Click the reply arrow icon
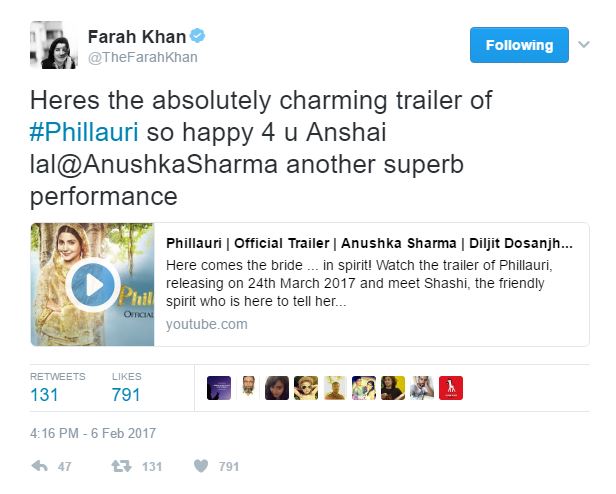The image size is (616, 494). click(41, 466)
